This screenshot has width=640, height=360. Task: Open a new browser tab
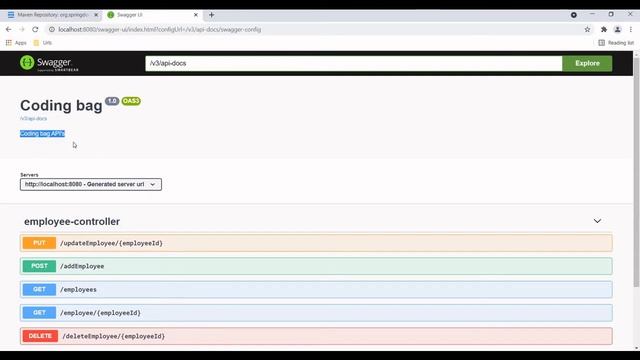coord(211,15)
